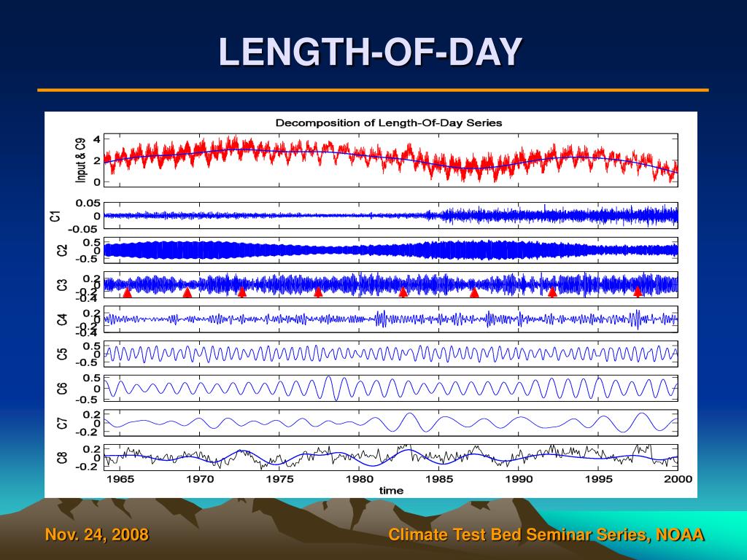Click the 1995 tick label on time axis
Image resolution: width=747 pixels, height=560 pixels.
pyautogui.click(x=598, y=478)
